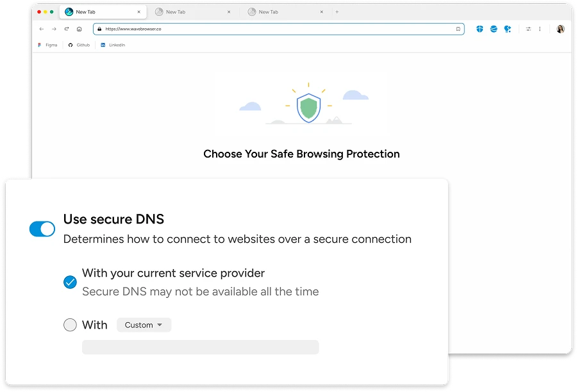The width and height of the screenshot is (577, 392).
Task: Open the Github bookmark
Action: [x=77, y=45]
